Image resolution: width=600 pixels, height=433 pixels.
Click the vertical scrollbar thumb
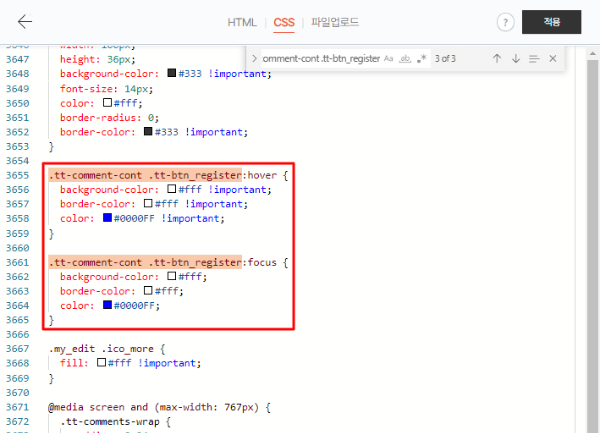click(x=593, y=245)
